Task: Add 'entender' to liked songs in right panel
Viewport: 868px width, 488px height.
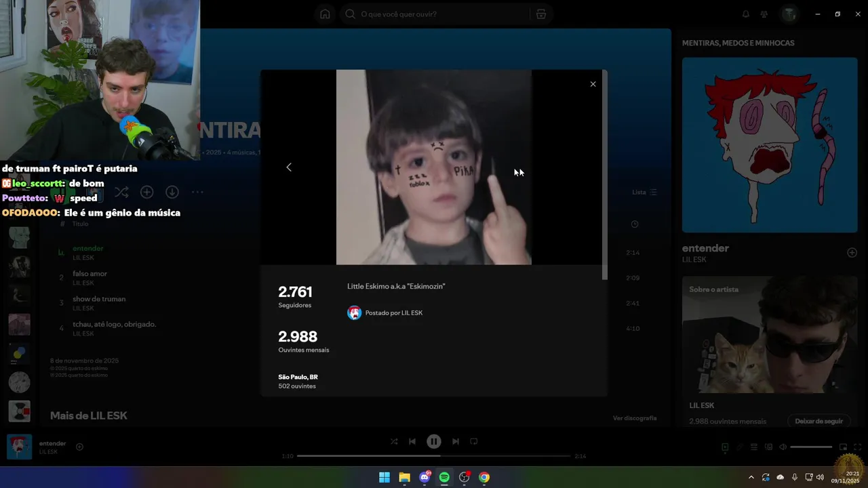Action: pyautogui.click(x=852, y=253)
